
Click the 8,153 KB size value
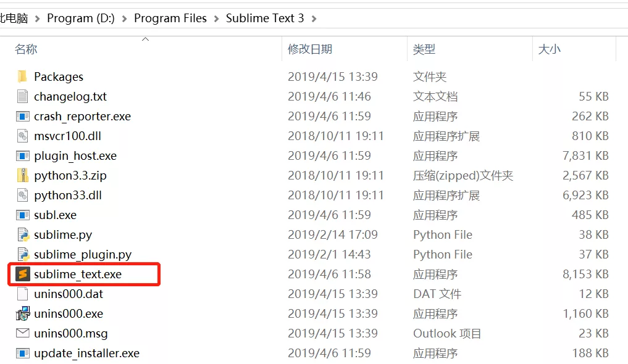click(585, 274)
